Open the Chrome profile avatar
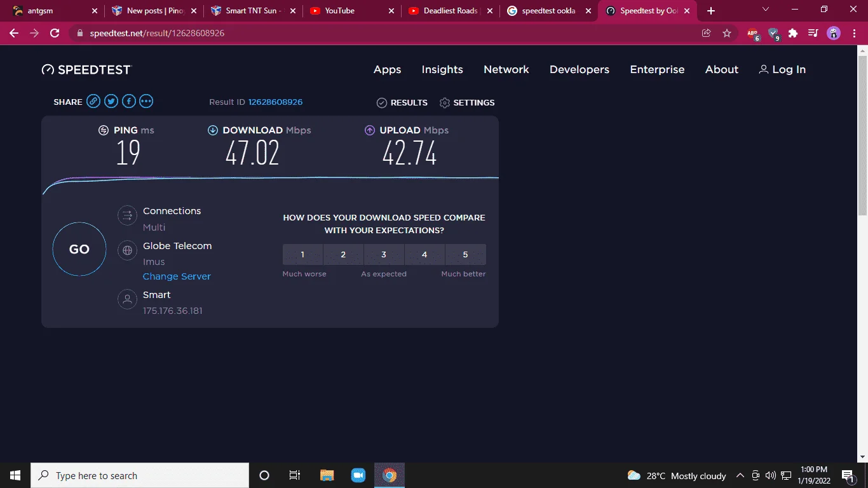 (834, 33)
